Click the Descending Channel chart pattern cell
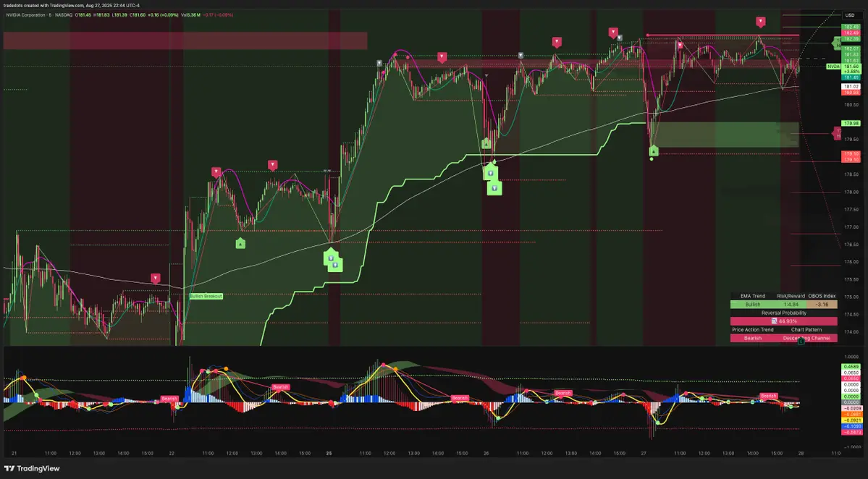 pos(806,338)
